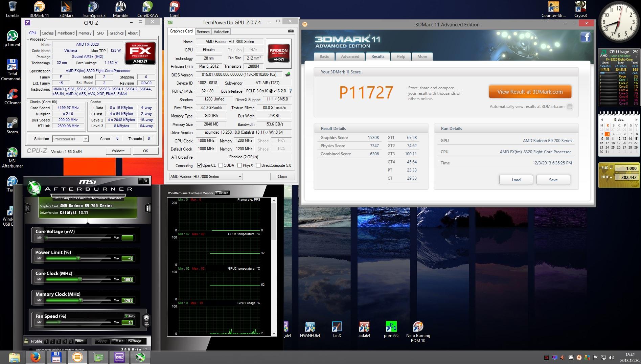Switch to the Mainboard tab in CPU-Z
This screenshot has height=364, width=641.
point(66,33)
